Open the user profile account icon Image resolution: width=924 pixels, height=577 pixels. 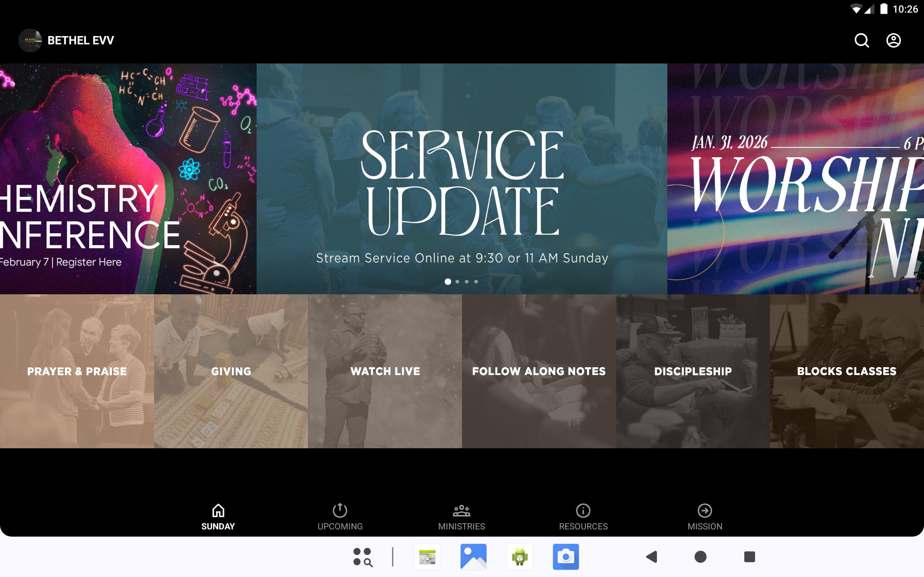(x=893, y=40)
